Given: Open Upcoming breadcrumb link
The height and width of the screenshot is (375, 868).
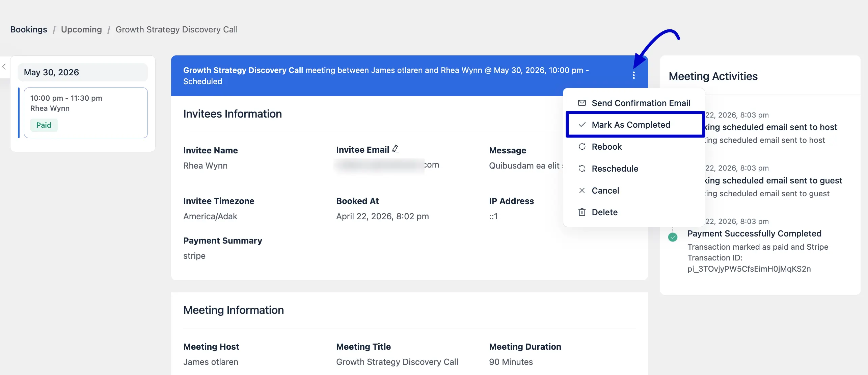Looking at the screenshot, I should tap(81, 29).
